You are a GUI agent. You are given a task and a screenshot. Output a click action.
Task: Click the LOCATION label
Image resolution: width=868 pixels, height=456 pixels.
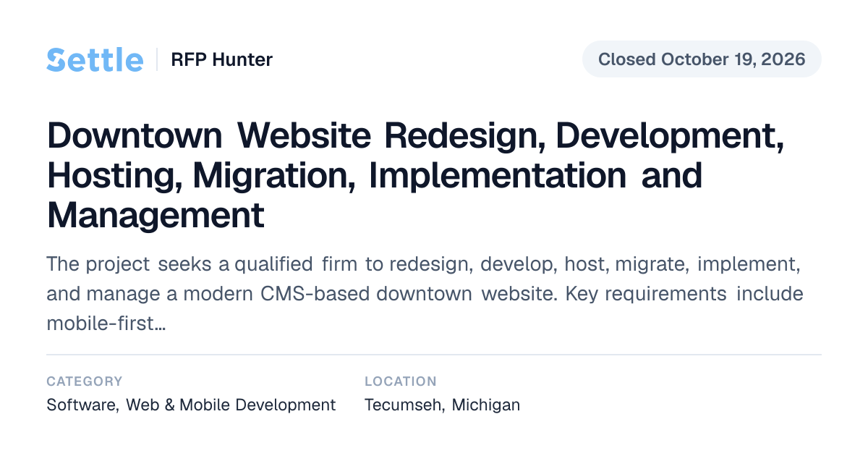401,381
